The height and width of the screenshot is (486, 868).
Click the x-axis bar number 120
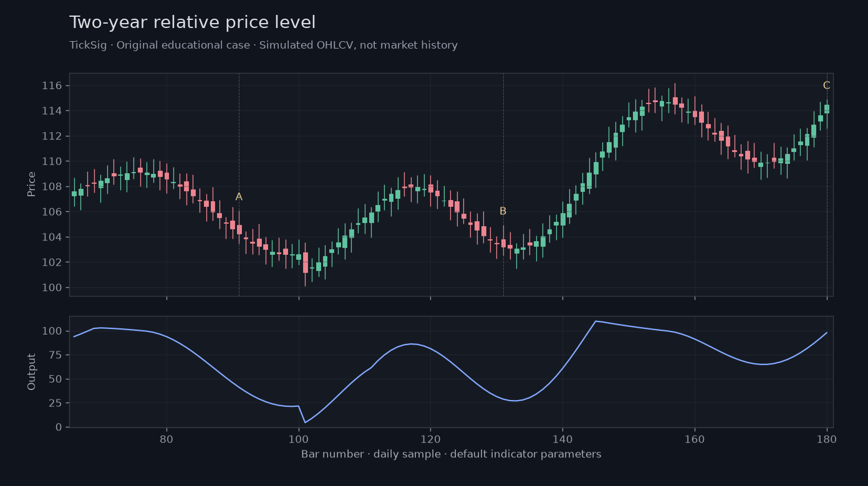(430, 439)
